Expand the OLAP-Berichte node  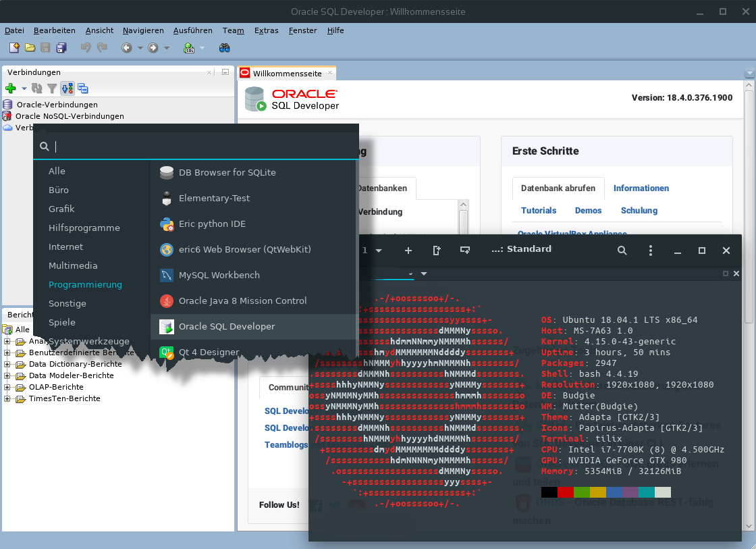pyautogui.click(x=7, y=388)
